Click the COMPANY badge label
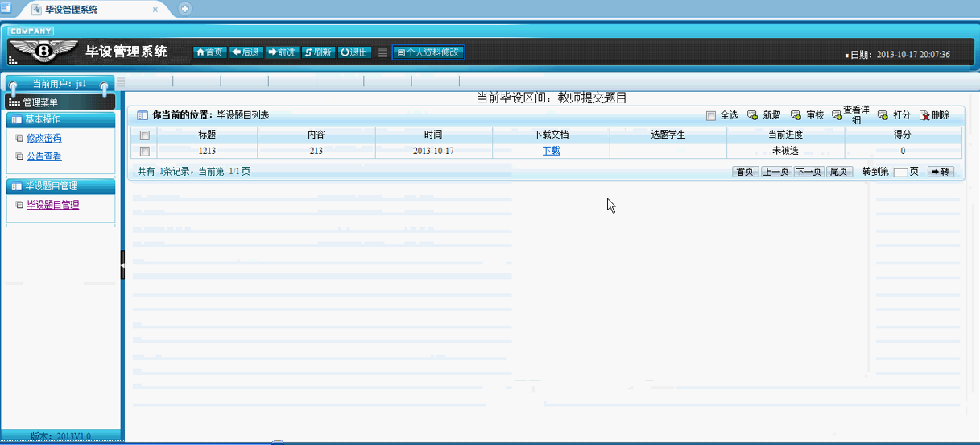 click(31, 31)
